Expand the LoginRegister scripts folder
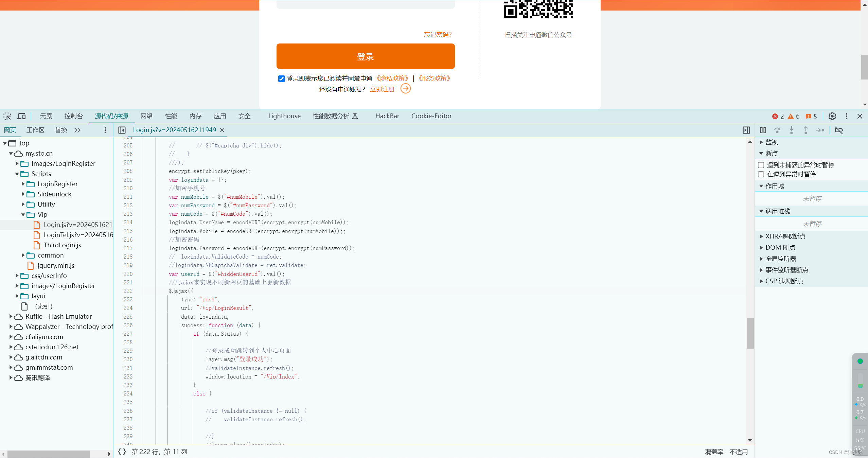Image resolution: width=868 pixels, height=458 pixels. click(x=23, y=184)
